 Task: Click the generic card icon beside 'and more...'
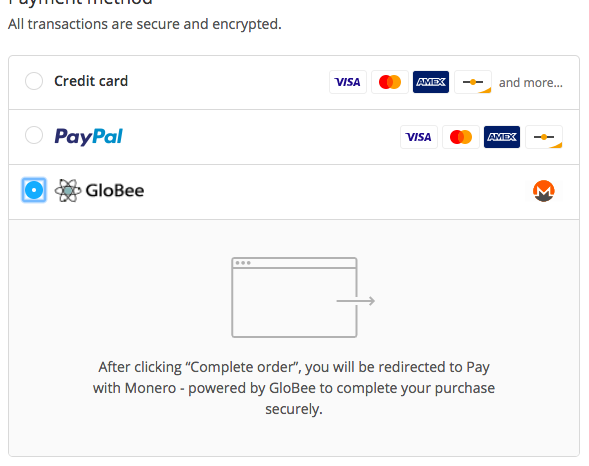473,82
